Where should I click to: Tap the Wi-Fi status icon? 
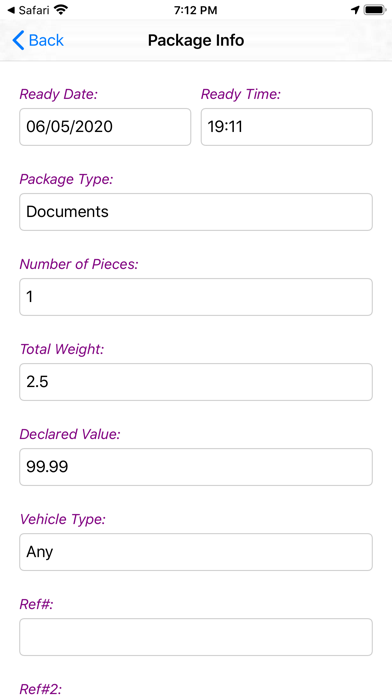(61, 10)
